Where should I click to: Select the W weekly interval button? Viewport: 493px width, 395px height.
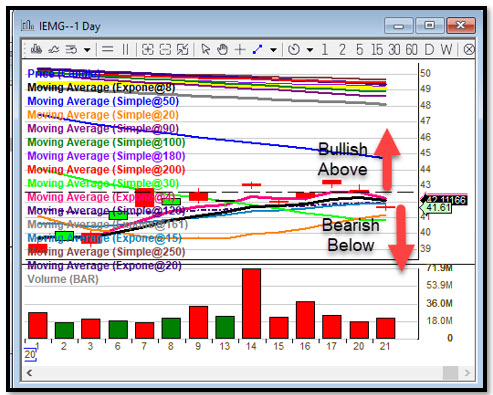(447, 50)
